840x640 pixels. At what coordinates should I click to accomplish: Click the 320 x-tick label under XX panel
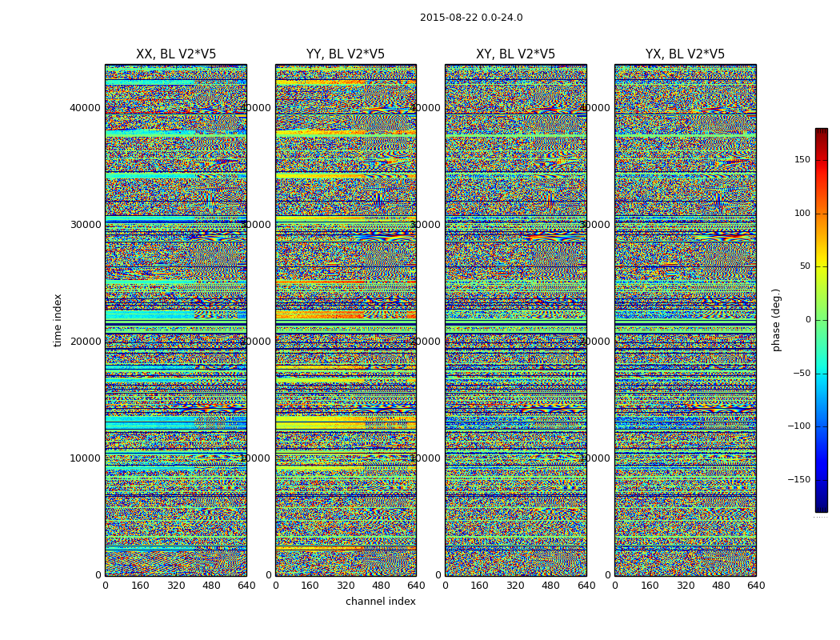[176, 586]
